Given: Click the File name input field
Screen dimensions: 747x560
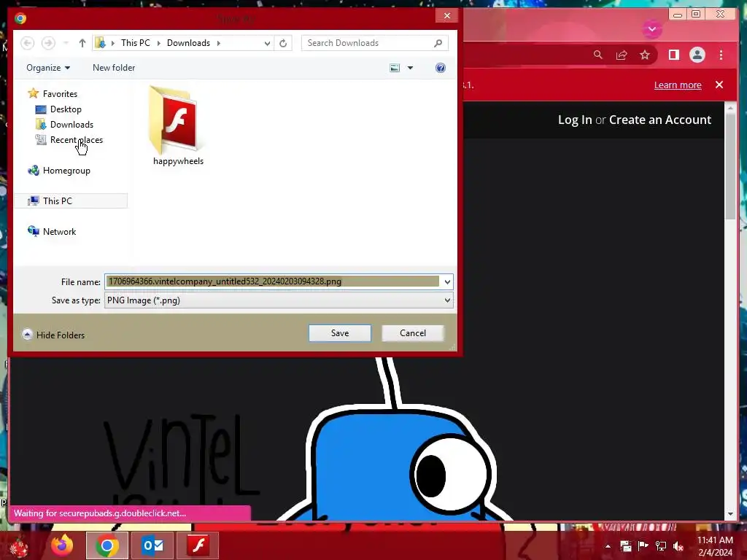Looking at the screenshot, I should click(x=272, y=281).
